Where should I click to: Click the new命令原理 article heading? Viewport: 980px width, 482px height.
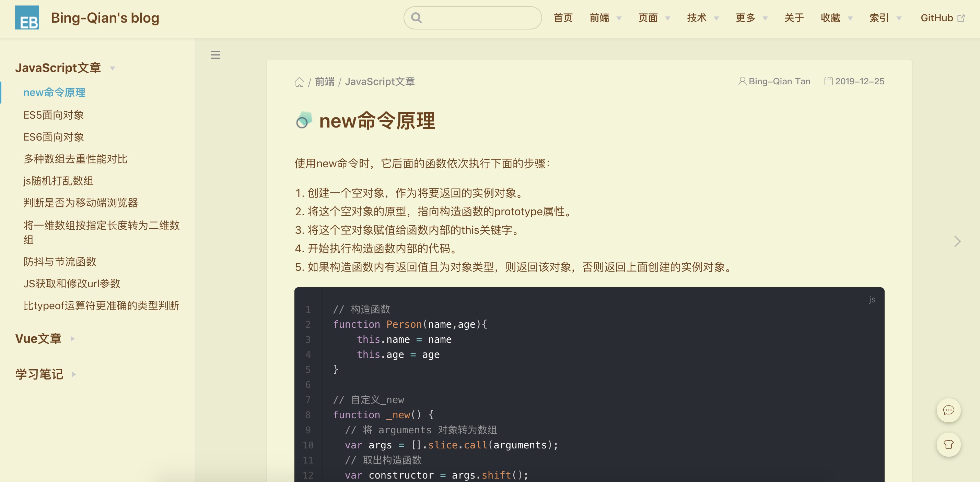(x=377, y=121)
